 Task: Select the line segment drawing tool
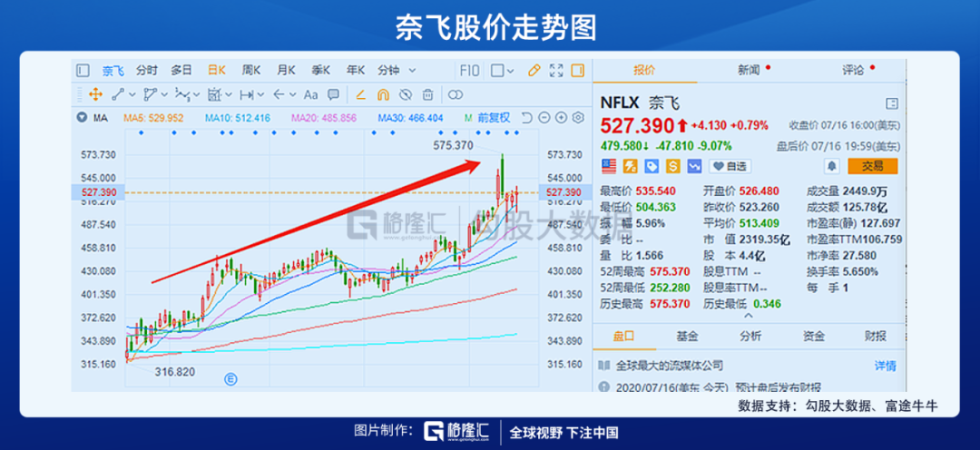click(x=117, y=95)
